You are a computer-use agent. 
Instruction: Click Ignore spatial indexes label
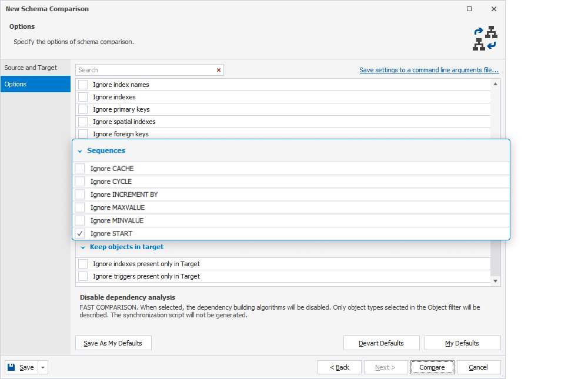tap(124, 122)
